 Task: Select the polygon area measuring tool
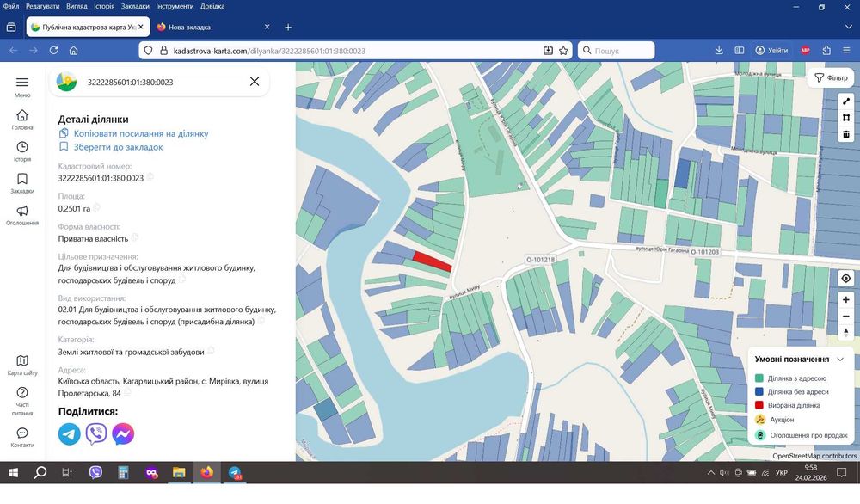(x=846, y=118)
